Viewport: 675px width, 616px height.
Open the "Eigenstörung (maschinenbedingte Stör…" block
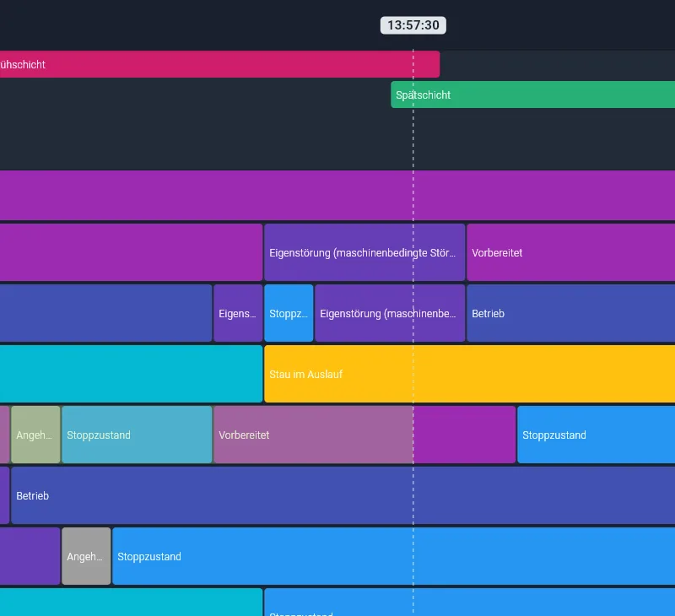tap(364, 252)
